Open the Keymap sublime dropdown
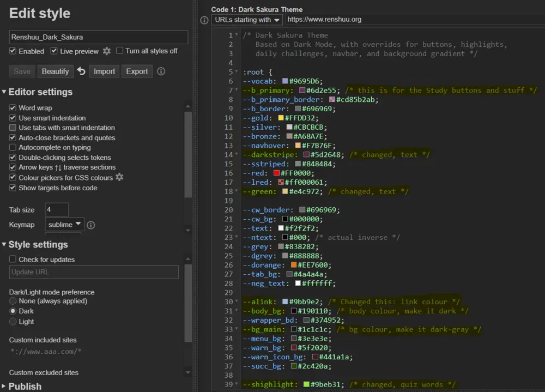 pyautogui.click(x=64, y=225)
